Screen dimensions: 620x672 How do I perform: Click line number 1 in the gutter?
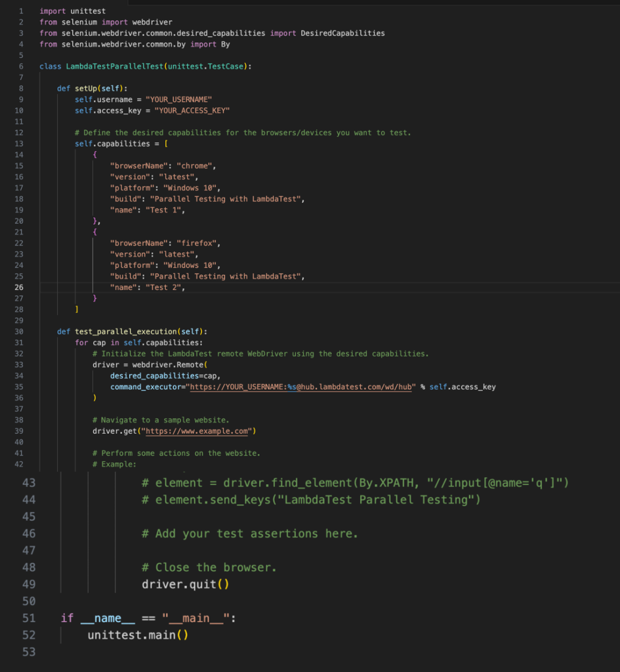tap(21, 11)
